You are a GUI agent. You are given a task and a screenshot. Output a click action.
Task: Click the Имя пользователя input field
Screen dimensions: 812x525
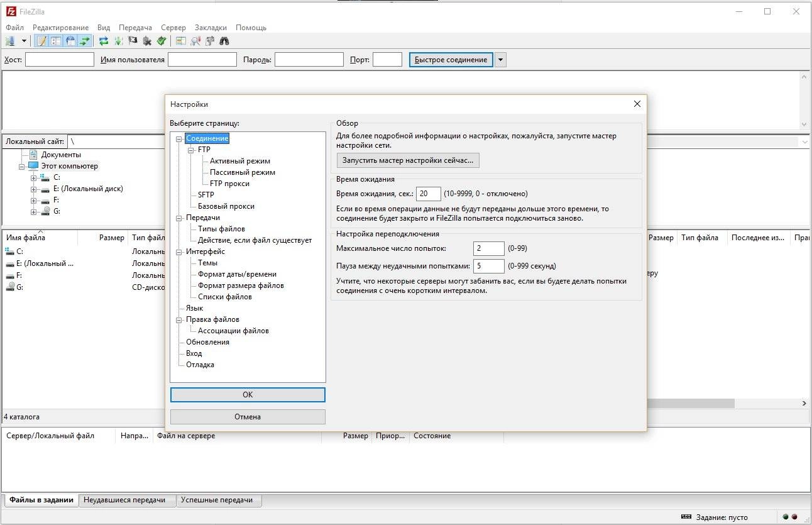(202, 60)
